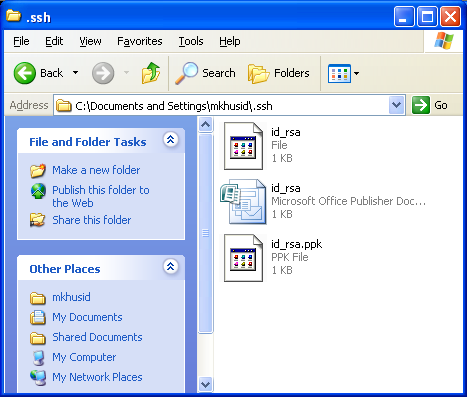Collapse the File and Folder Tasks panel
The height and width of the screenshot is (397, 467).
point(170,139)
